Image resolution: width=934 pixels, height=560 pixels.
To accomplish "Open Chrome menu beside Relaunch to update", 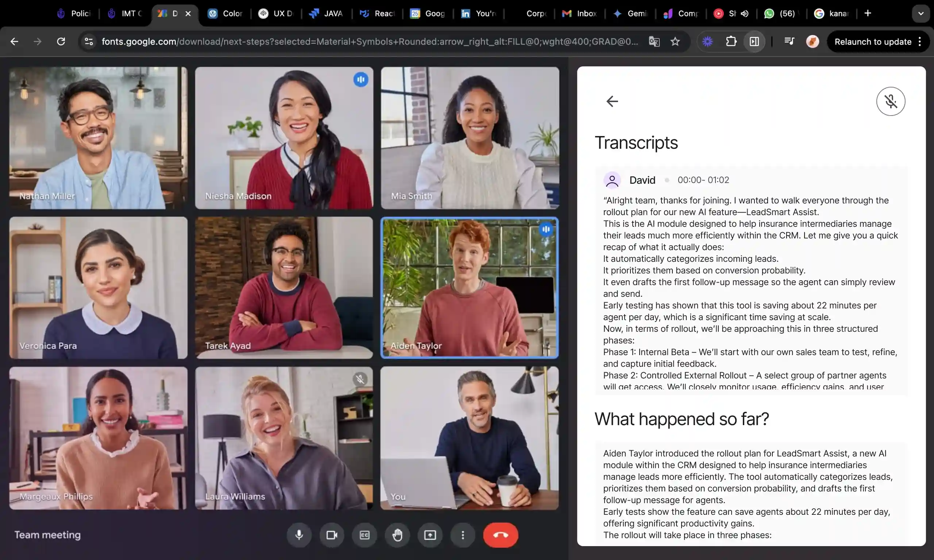I will click(920, 42).
